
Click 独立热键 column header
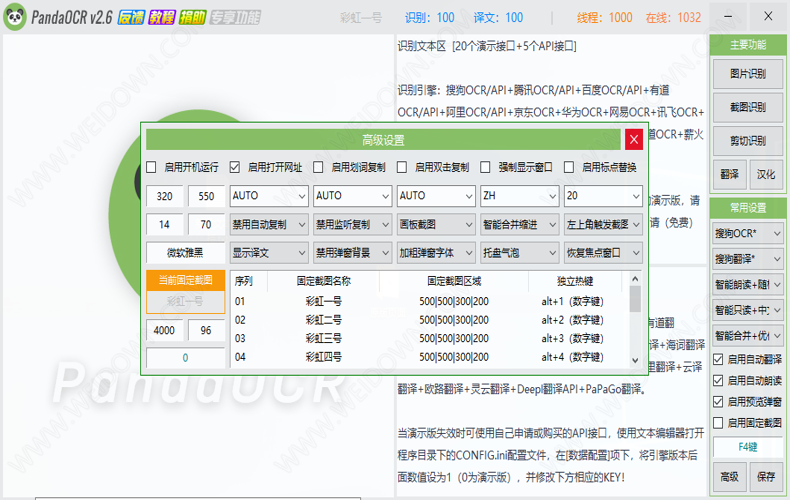tap(575, 281)
